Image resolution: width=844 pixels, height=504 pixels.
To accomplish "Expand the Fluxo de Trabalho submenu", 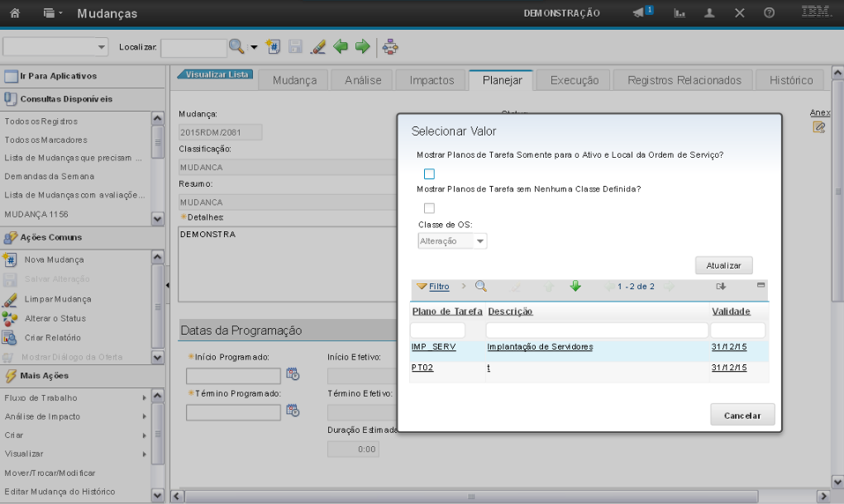I will click(x=144, y=397).
